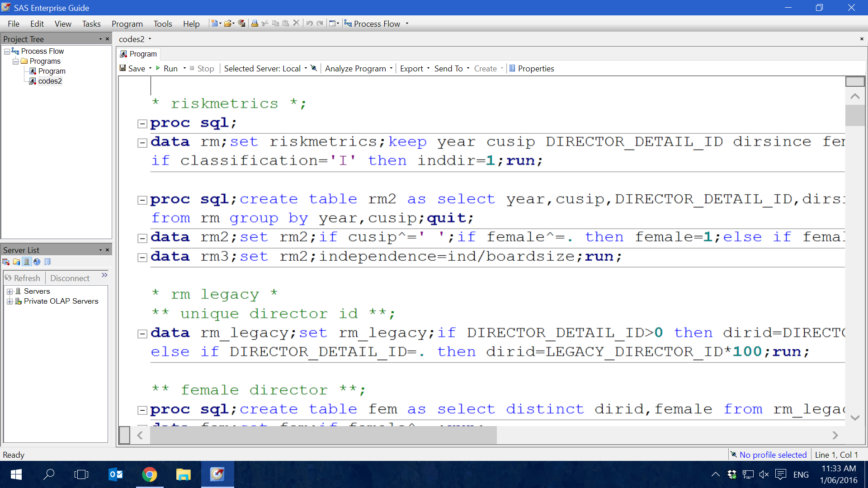The height and width of the screenshot is (488, 868).
Task: Click the Open folder toolbar icon
Action: coord(228,23)
